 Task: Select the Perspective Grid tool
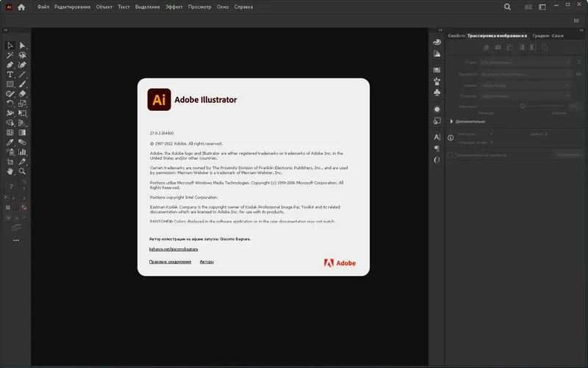click(x=23, y=123)
